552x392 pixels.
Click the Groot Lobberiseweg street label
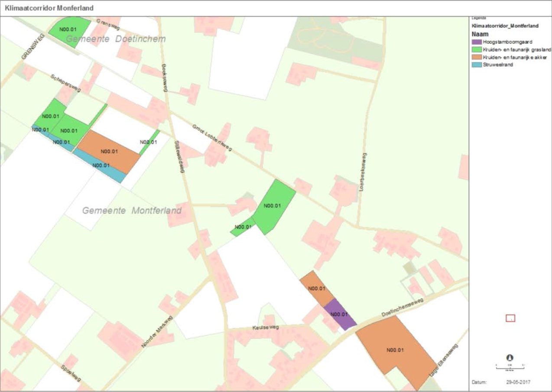click(x=212, y=138)
